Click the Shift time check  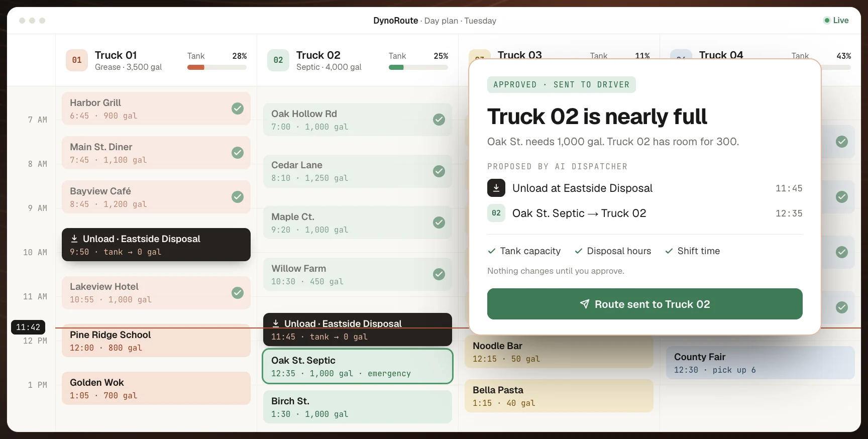692,251
